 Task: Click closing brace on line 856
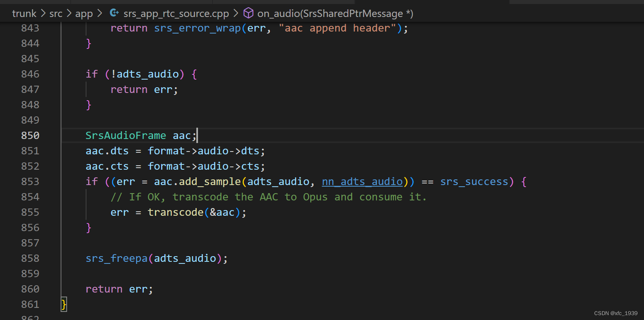pos(88,228)
